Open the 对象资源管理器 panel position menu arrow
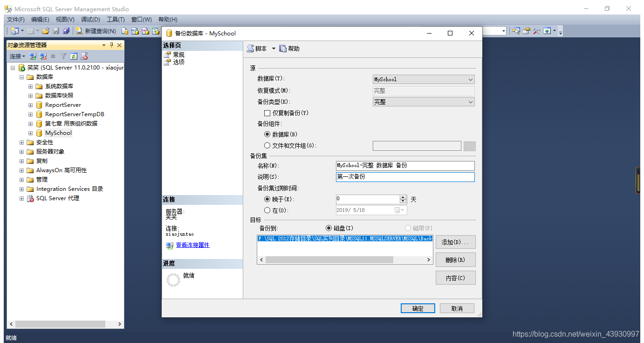The width and height of the screenshot is (644, 343). pyautogui.click(x=104, y=45)
